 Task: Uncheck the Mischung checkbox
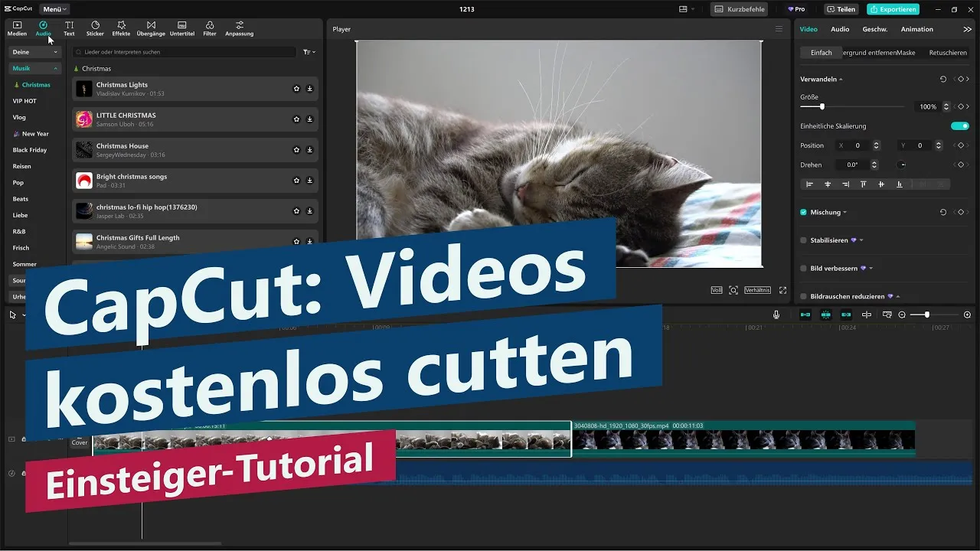[x=803, y=212]
